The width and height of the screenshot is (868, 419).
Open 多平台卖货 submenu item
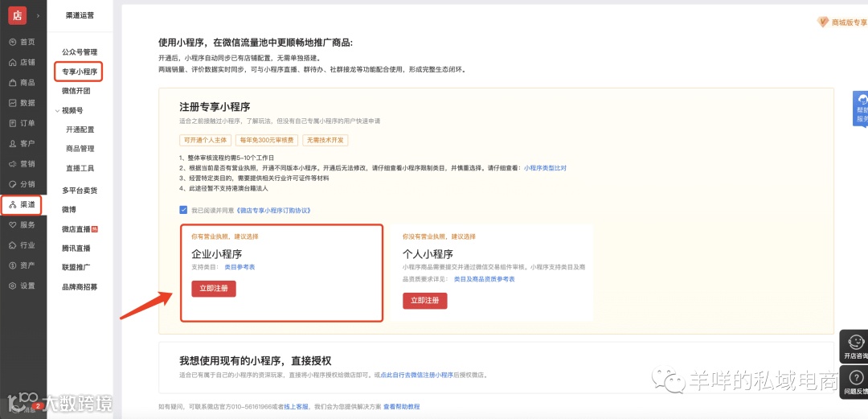pos(80,191)
